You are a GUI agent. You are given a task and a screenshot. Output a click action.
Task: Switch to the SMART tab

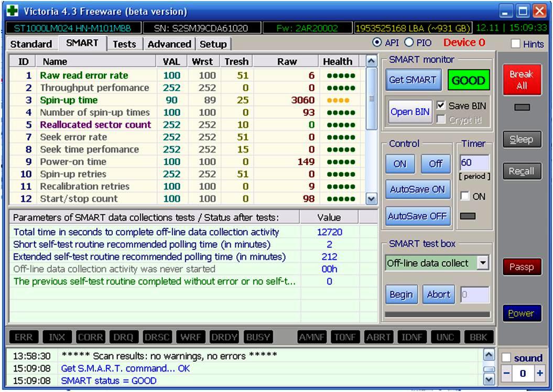[82, 43]
